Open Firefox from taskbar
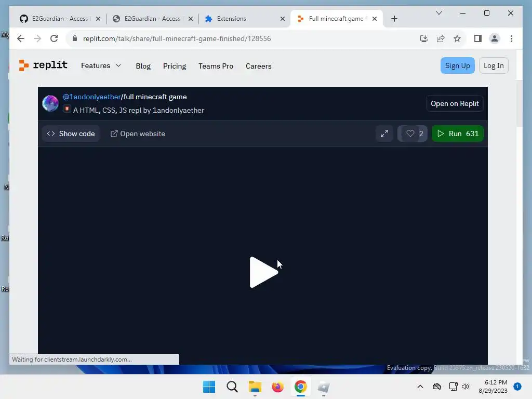532x399 pixels. [277, 387]
